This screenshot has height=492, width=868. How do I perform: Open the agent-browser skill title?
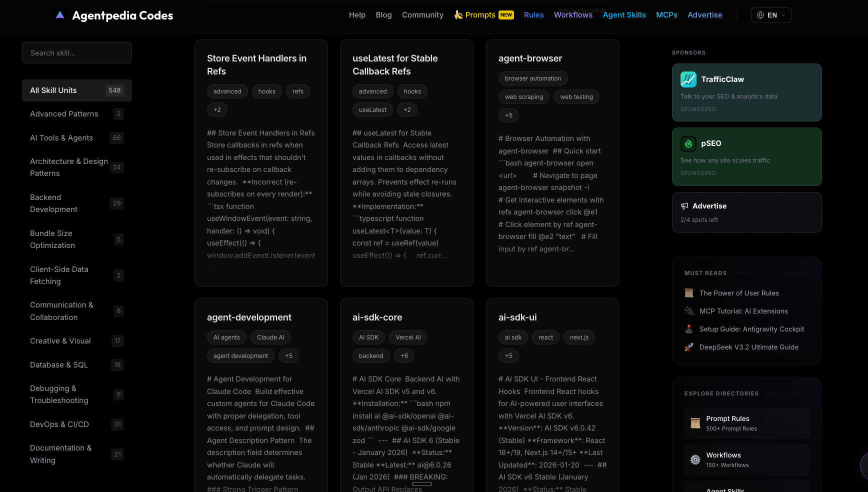click(x=530, y=58)
